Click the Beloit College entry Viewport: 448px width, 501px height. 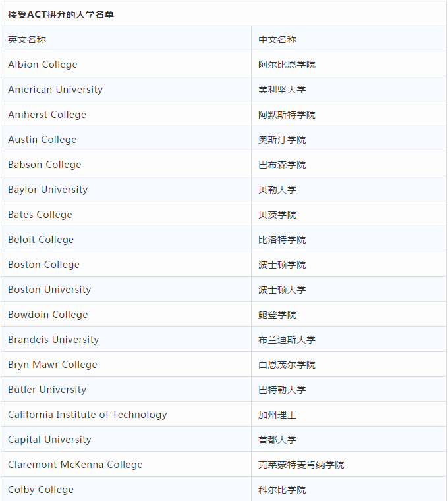(x=41, y=240)
